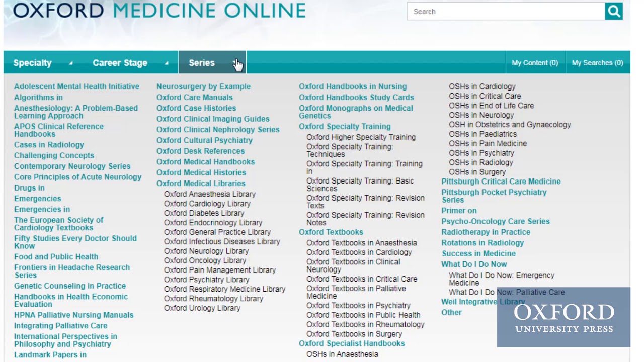Open Pittsburgh Critical Care Medicine

tap(501, 182)
